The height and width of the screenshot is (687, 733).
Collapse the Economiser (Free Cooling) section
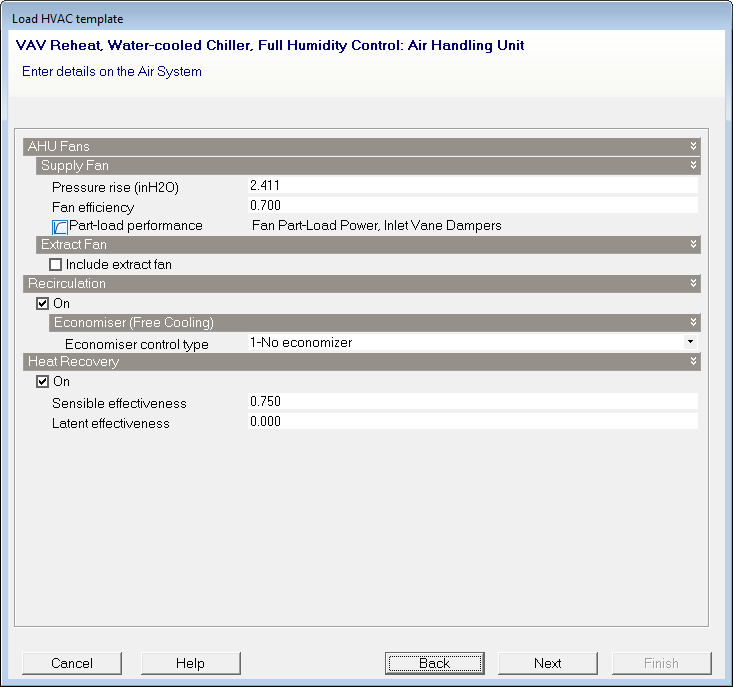point(692,323)
